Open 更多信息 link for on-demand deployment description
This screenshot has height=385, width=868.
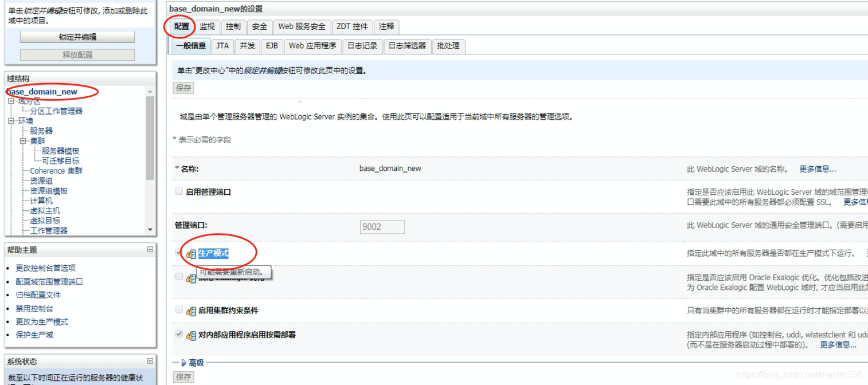click(x=838, y=344)
